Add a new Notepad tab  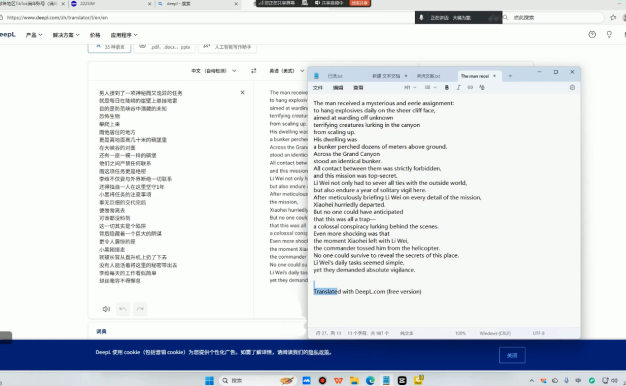(510, 76)
